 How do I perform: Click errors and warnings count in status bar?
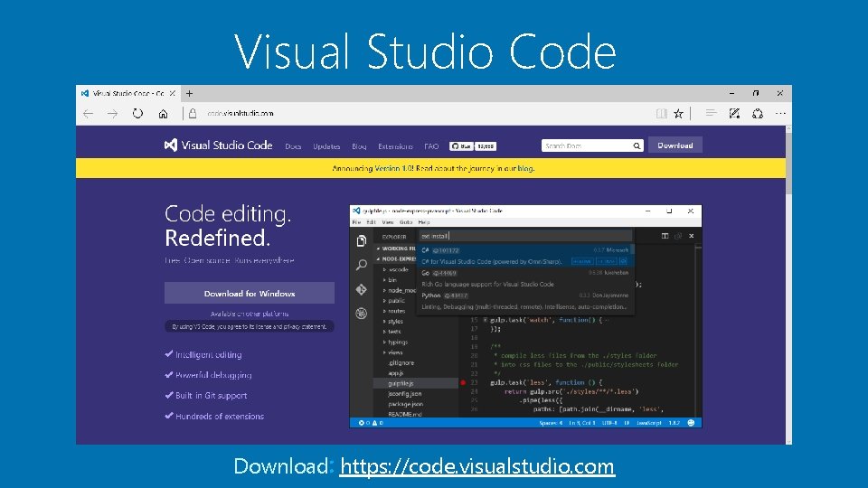371,423
